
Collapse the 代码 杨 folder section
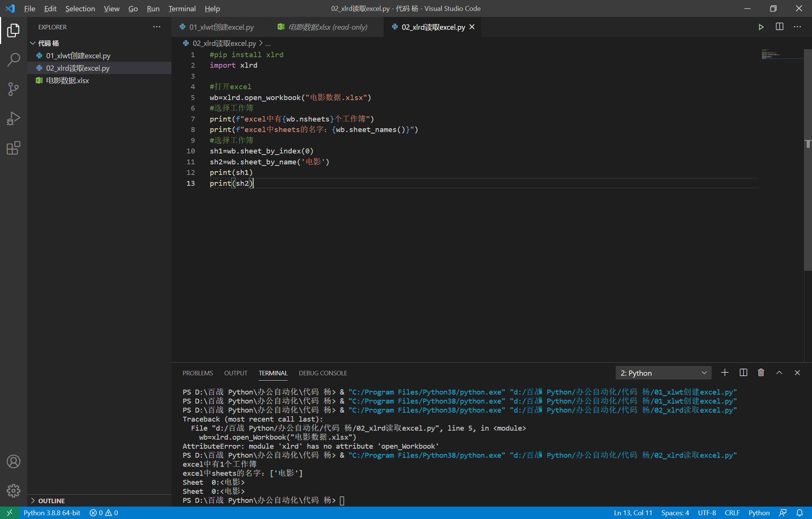(x=99, y=43)
